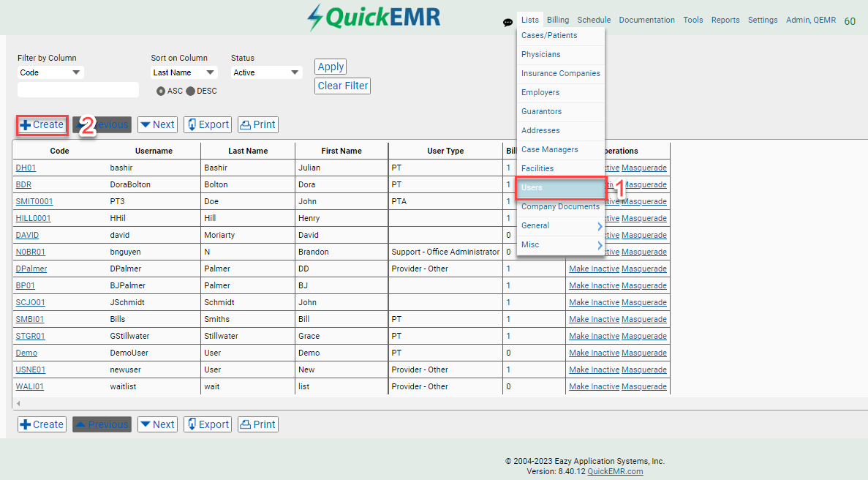Click the top Next button
The height and width of the screenshot is (480, 868).
click(x=158, y=124)
